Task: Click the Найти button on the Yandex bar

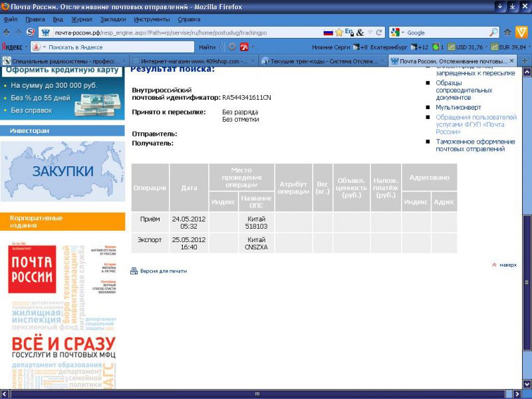Action: [207, 47]
